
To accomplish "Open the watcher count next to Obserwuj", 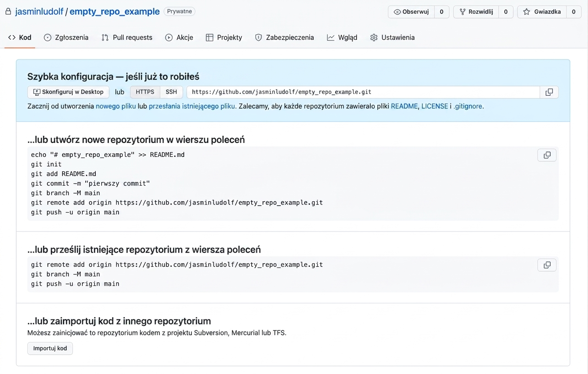I will [441, 12].
